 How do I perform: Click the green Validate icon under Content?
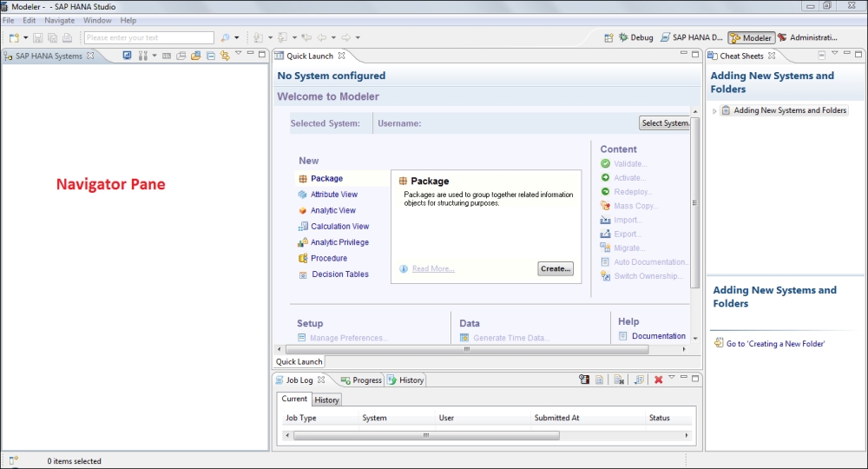[x=605, y=163]
